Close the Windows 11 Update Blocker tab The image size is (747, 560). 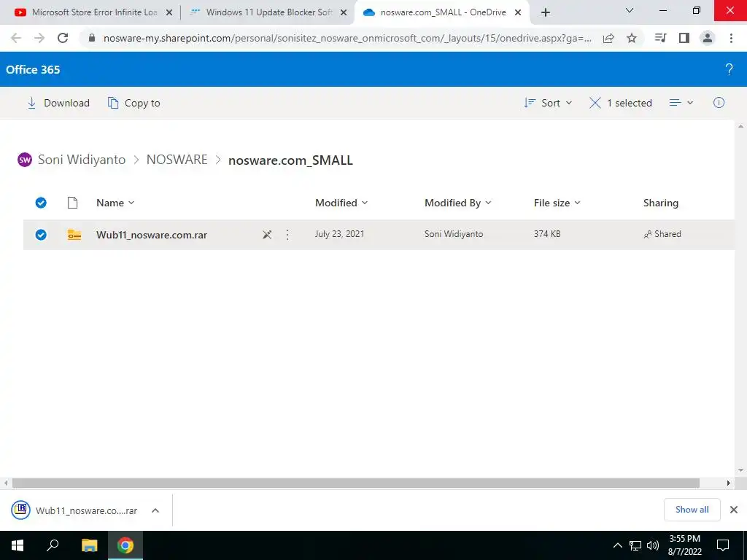point(344,13)
